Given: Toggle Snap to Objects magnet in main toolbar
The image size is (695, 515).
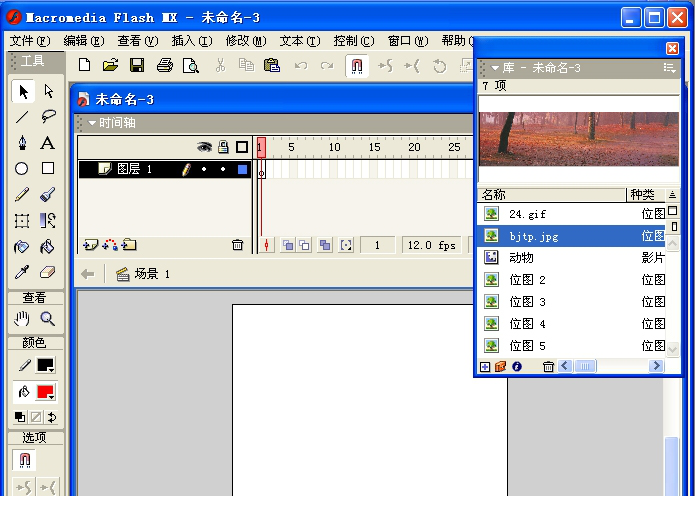Looking at the screenshot, I should pyautogui.click(x=357, y=66).
